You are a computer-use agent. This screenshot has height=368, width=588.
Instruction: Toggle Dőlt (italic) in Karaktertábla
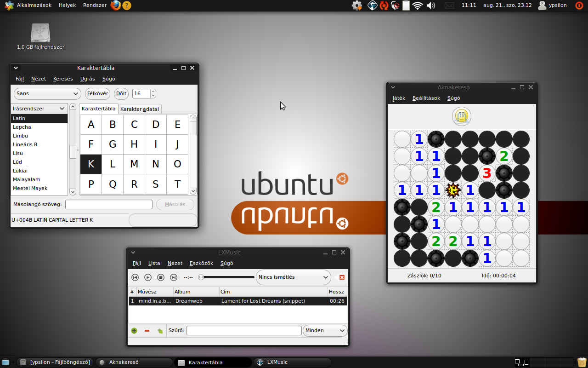(121, 93)
